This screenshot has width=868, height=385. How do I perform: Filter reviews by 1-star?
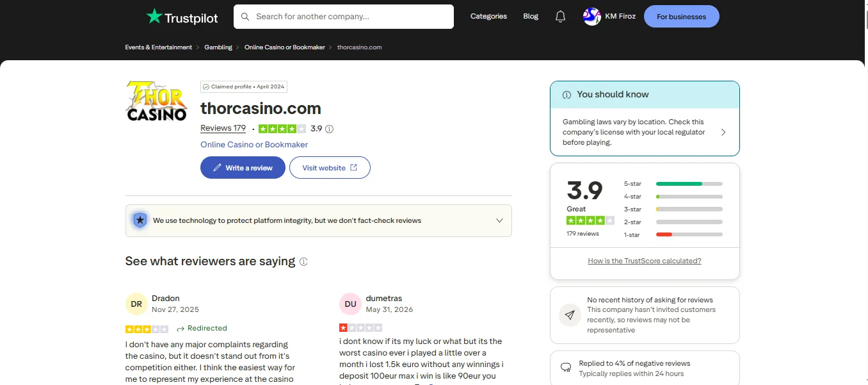coord(673,235)
